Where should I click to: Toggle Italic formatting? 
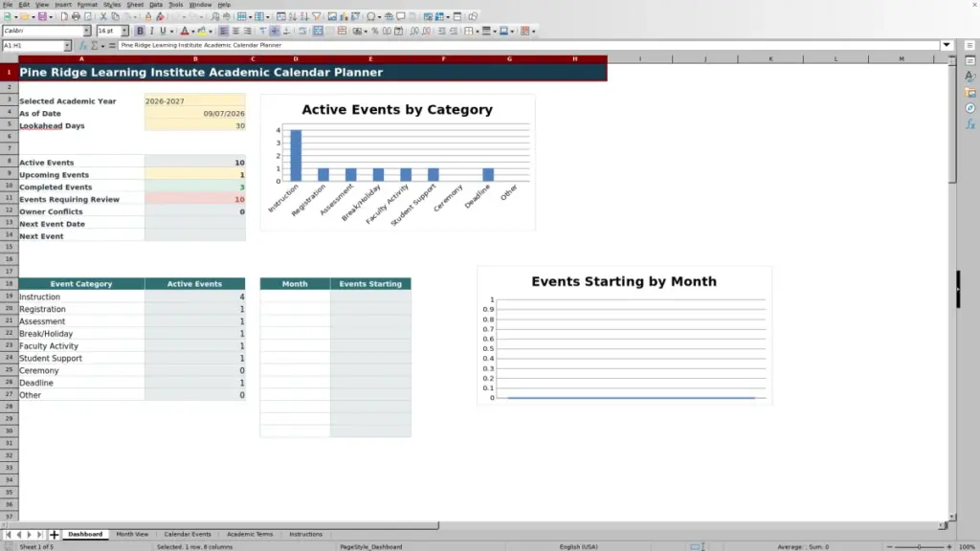coord(151,31)
